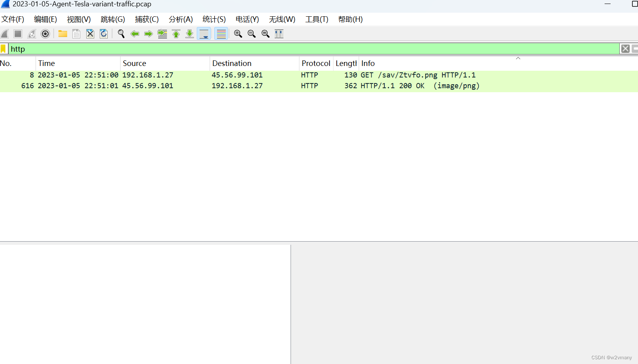
Task: Sort by the Time column header
Action: 78,64
